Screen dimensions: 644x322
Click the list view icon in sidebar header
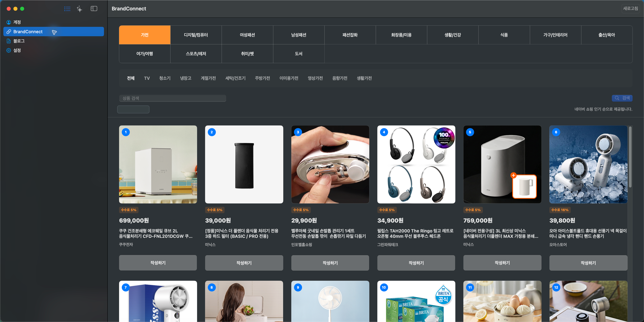coord(67,9)
